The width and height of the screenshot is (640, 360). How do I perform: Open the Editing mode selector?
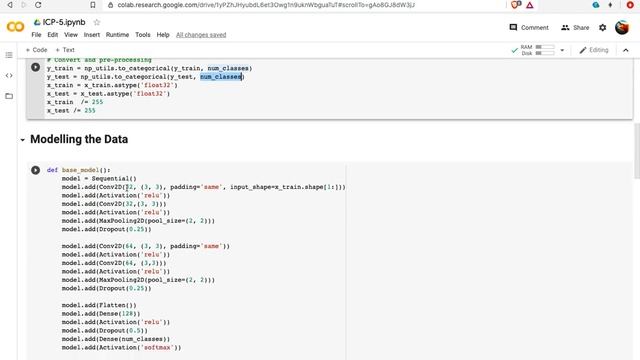594,50
